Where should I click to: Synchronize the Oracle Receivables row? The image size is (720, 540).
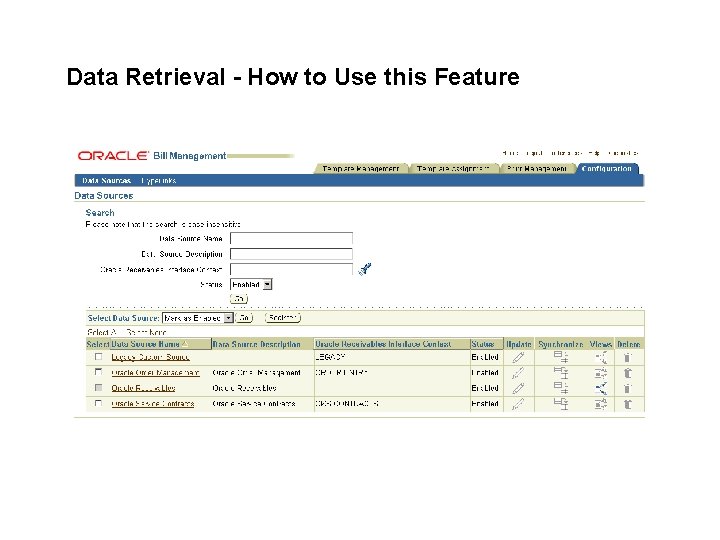pyautogui.click(x=561, y=388)
